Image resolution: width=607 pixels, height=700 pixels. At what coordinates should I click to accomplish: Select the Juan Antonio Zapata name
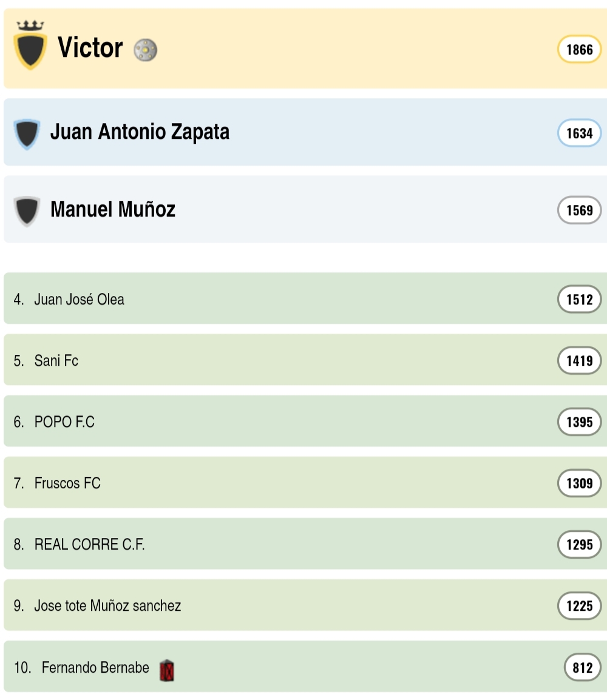140,132
